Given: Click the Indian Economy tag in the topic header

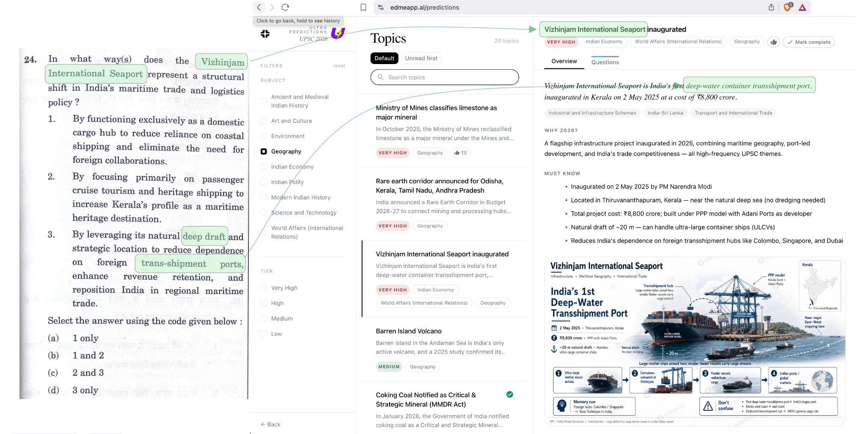Looking at the screenshot, I should click(604, 42).
